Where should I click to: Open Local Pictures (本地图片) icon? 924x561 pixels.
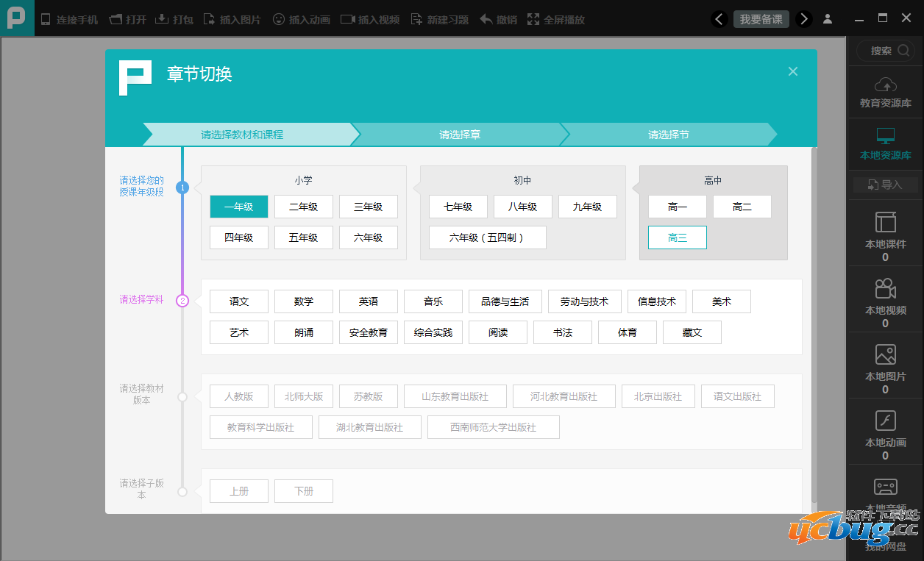pyautogui.click(x=885, y=355)
